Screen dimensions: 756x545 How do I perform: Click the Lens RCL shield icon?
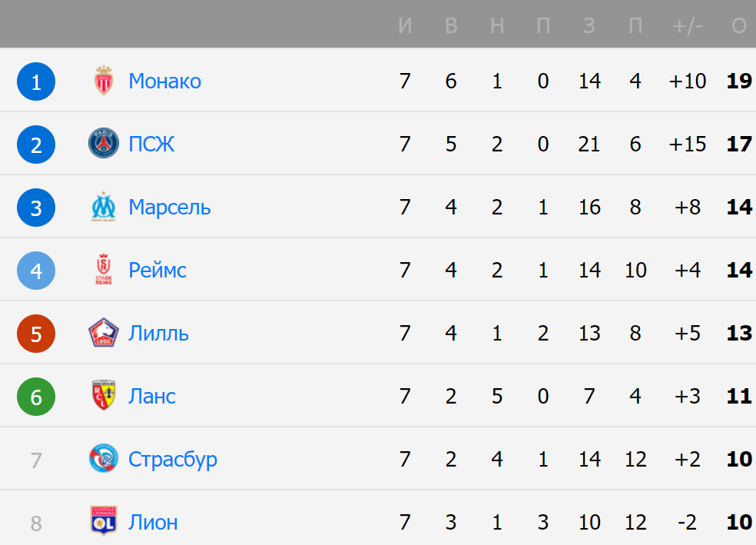click(x=104, y=395)
